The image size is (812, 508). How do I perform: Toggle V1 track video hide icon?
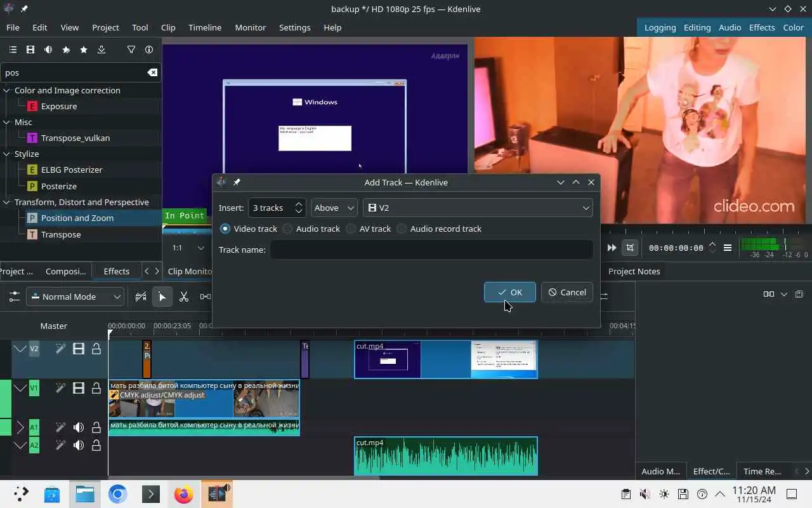[x=79, y=388]
